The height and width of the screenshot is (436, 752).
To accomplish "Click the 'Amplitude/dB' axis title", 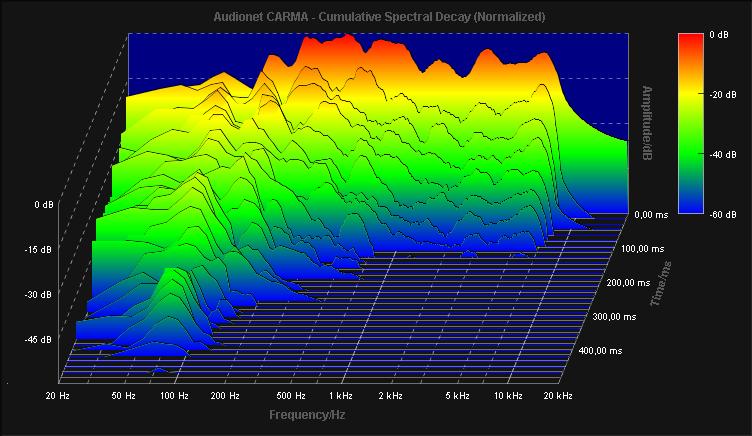I will pyautogui.click(x=647, y=123).
